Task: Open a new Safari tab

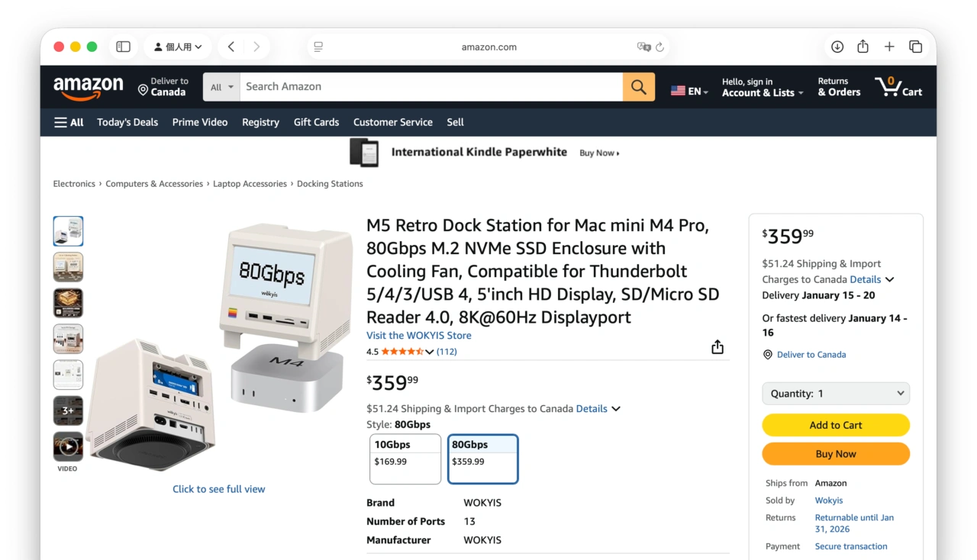Action: [889, 47]
